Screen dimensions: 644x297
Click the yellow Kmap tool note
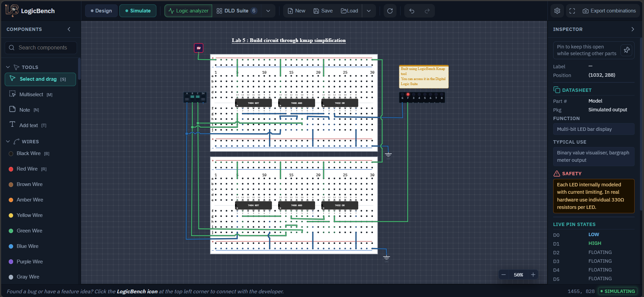pos(424,77)
